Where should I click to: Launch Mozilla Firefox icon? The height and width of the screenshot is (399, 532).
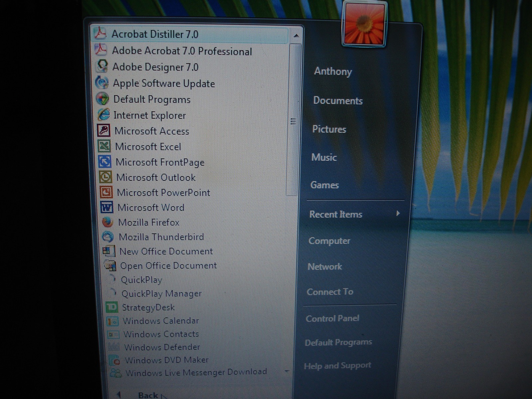[x=107, y=222]
